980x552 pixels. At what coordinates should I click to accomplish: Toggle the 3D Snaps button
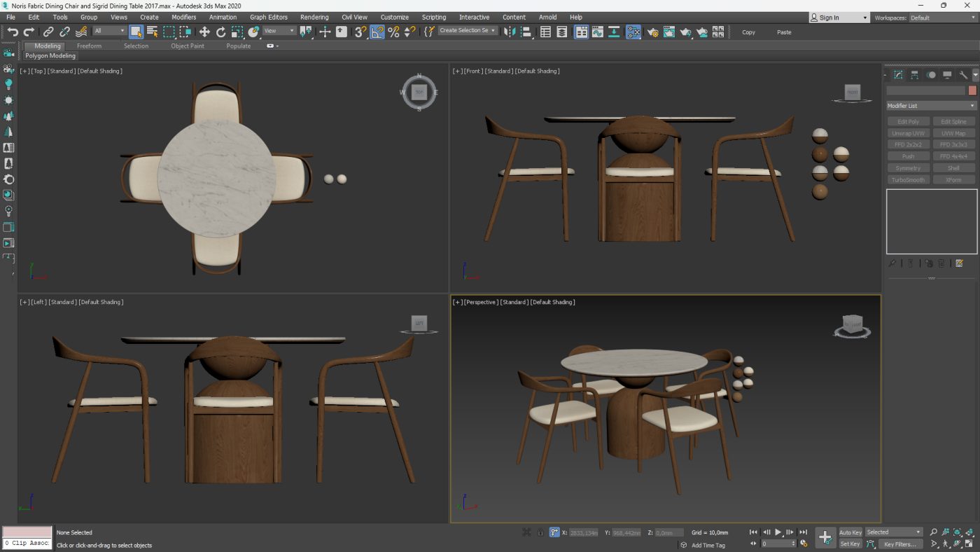point(360,32)
